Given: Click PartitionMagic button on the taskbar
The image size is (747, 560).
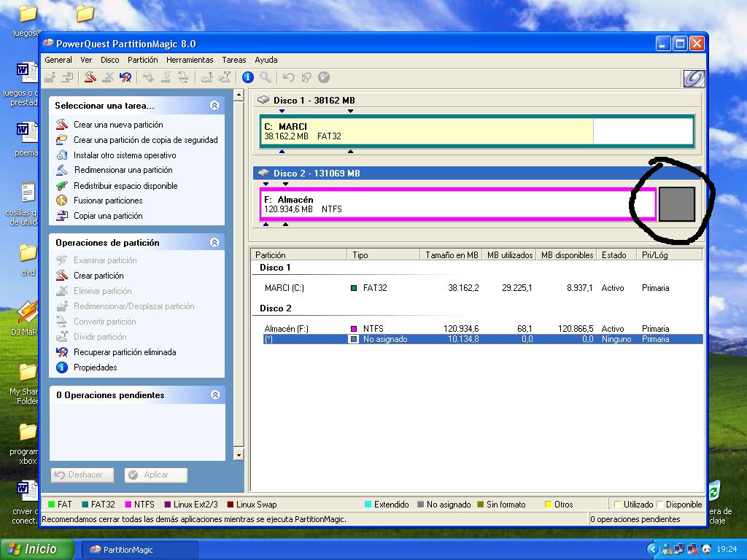Looking at the screenshot, I should click(139, 550).
